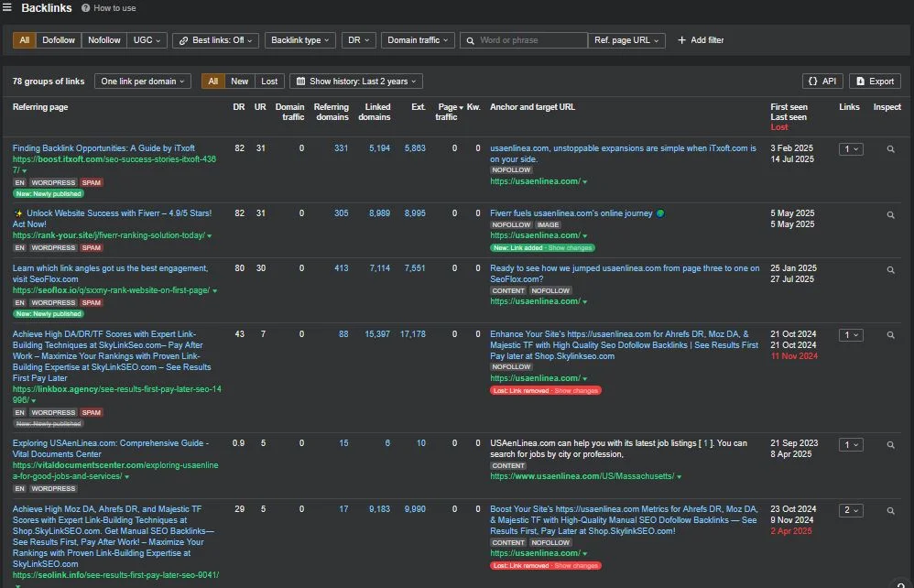Click Show changes in Fiverr row badge

570,248
